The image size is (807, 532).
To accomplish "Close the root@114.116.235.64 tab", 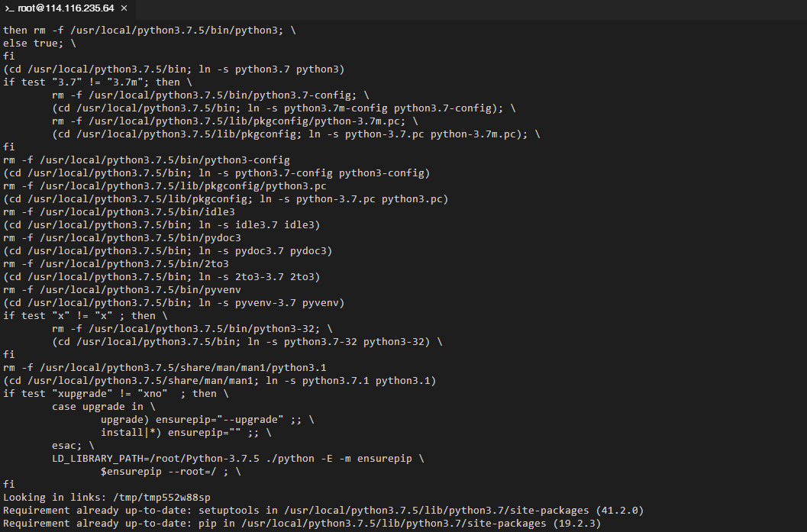I will pos(124,8).
